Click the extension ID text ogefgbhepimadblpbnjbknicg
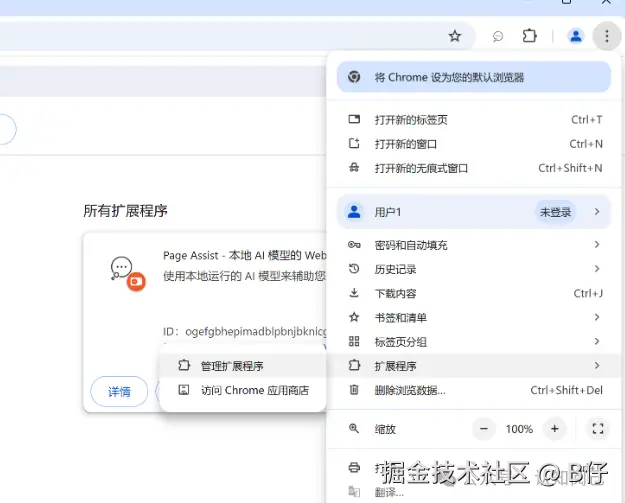Viewport: 625px width, 503px height. pos(256,331)
